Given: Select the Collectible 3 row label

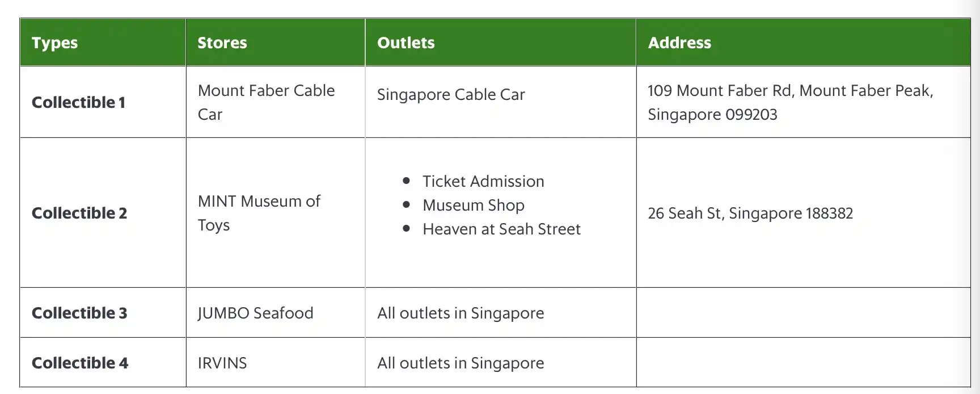Looking at the screenshot, I should click(x=79, y=313).
